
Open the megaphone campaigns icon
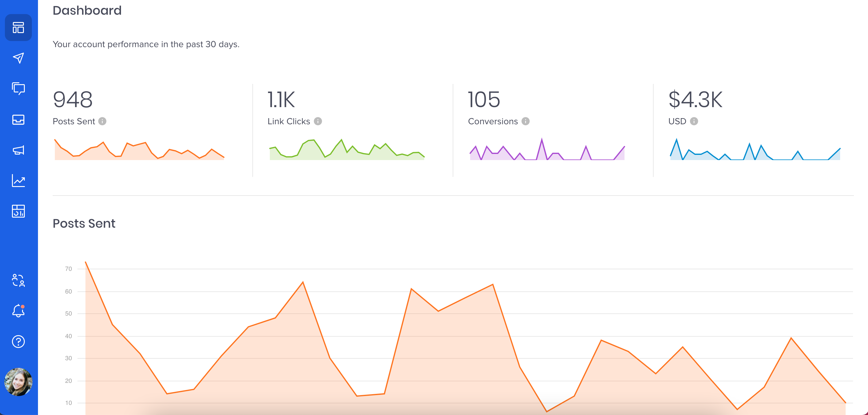tap(18, 150)
